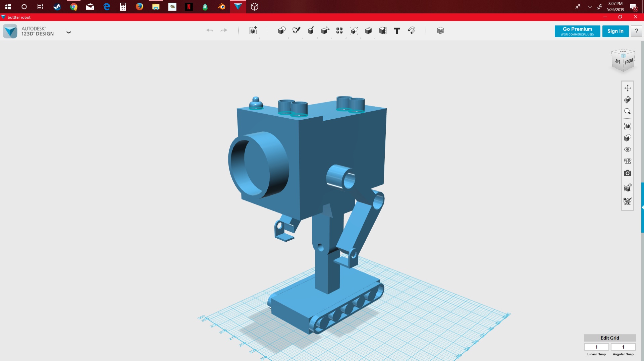Open Steam from the taskbar
Screen dimensions: 644x361
coord(57,7)
